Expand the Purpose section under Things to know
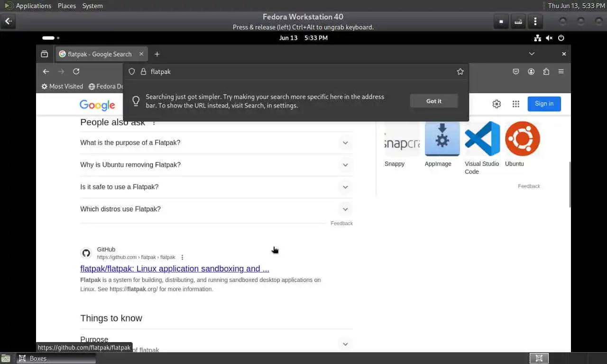607x364 pixels. [x=216, y=343]
